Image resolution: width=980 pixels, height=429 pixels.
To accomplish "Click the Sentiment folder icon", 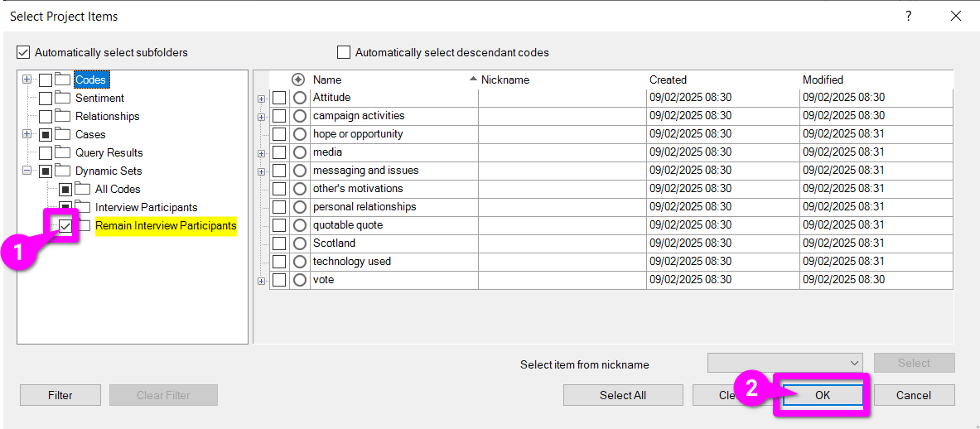I will pyautogui.click(x=63, y=98).
